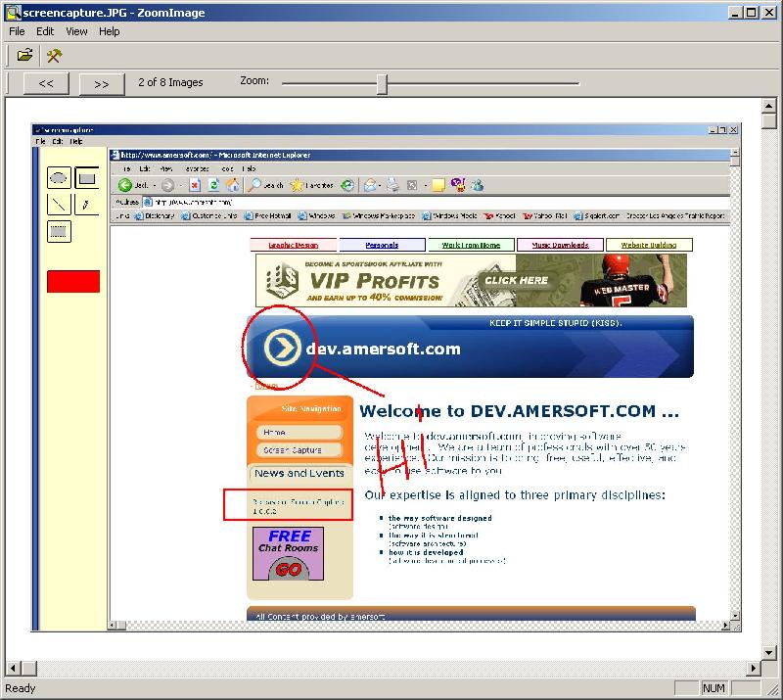Click the displayed screencapture.JPG image
The width and height of the screenshot is (783, 700).
point(386,377)
